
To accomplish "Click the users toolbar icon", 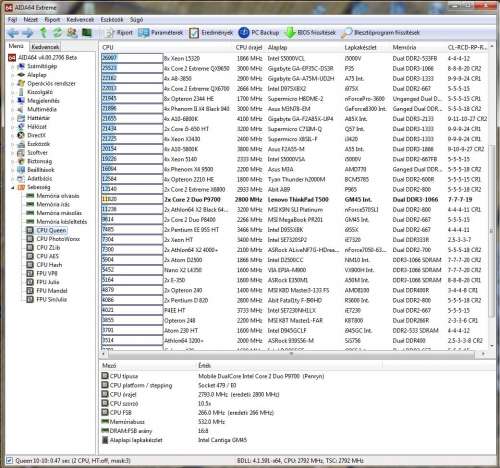I will point(72,32).
